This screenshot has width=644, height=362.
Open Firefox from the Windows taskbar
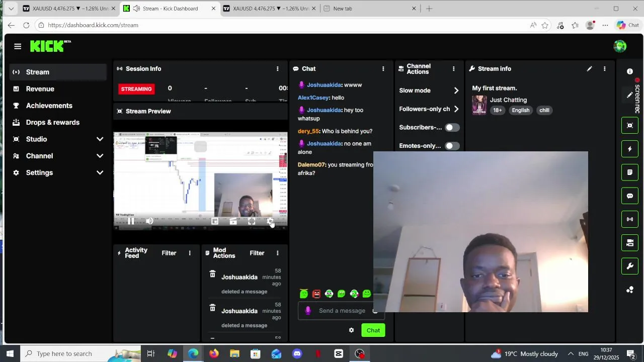click(x=214, y=354)
